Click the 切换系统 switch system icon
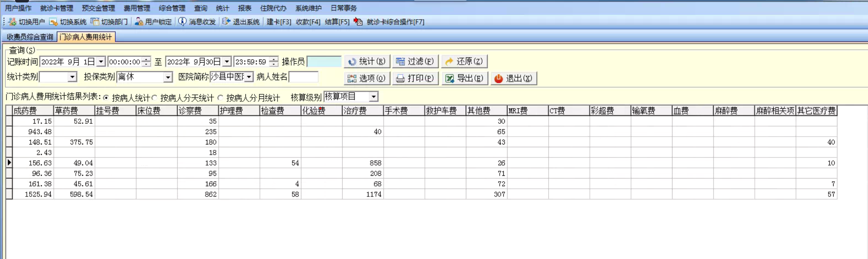The image size is (868, 259). tap(53, 22)
